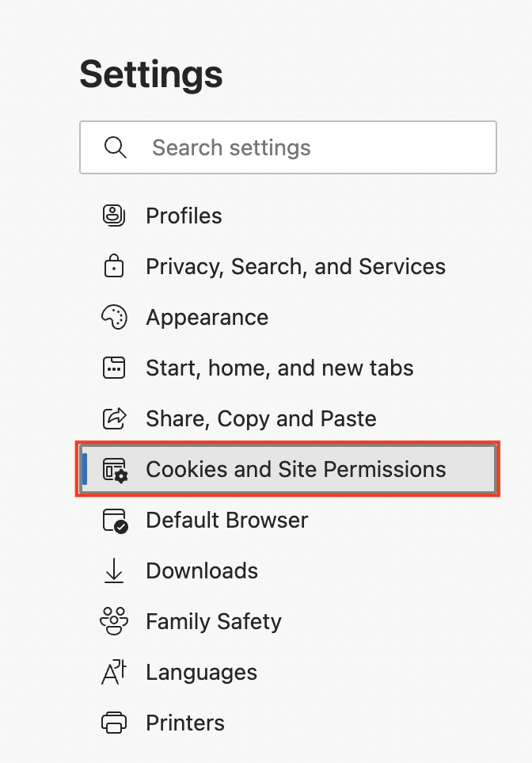Image resolution: width=532 pixels, height=763 pixels.
Task: Click the Appearance palette icon
Action: [115, 317]
